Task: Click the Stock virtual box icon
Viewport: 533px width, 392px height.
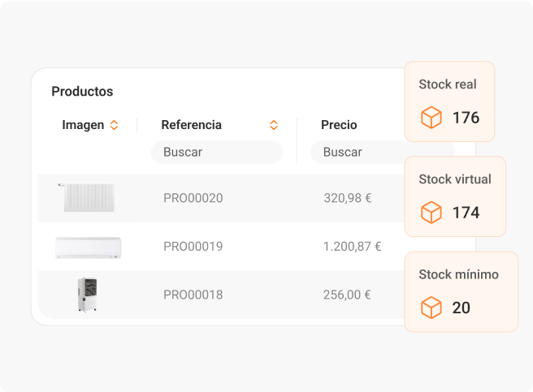Action: pyautogui.click(x=431, y=213)
